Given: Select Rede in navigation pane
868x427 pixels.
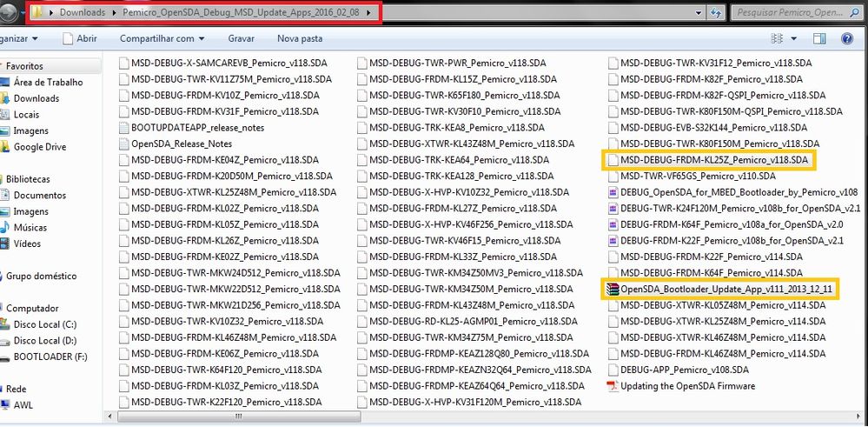Looking at the screenshot, I should [16, 389].
